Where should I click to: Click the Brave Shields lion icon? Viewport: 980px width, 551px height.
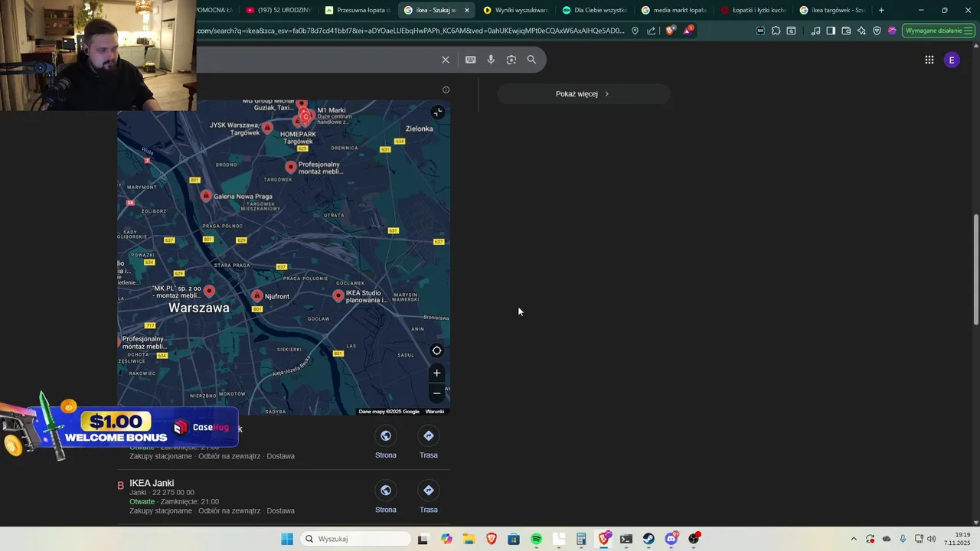[x=671, y=31]
